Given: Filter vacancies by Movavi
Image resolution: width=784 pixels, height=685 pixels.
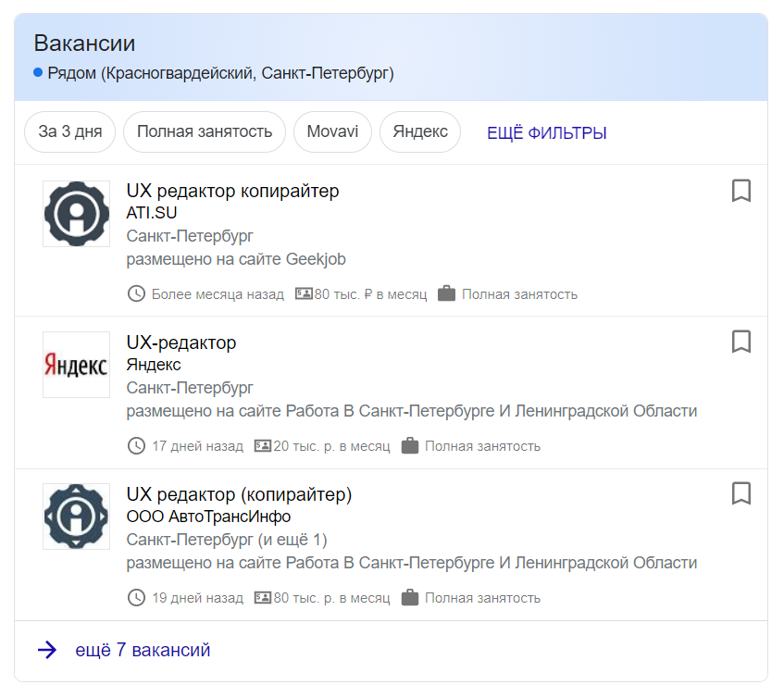Looking at the screenshot, I should [332, 131].
